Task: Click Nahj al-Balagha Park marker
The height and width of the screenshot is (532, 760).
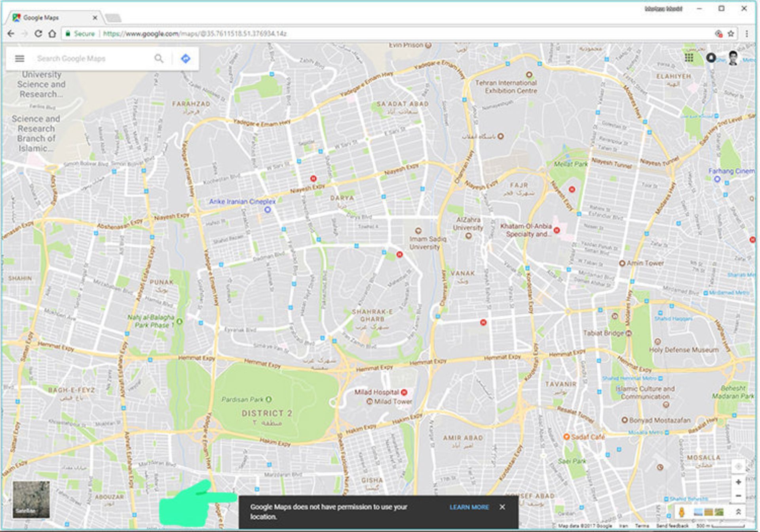Action: [179, 321]
